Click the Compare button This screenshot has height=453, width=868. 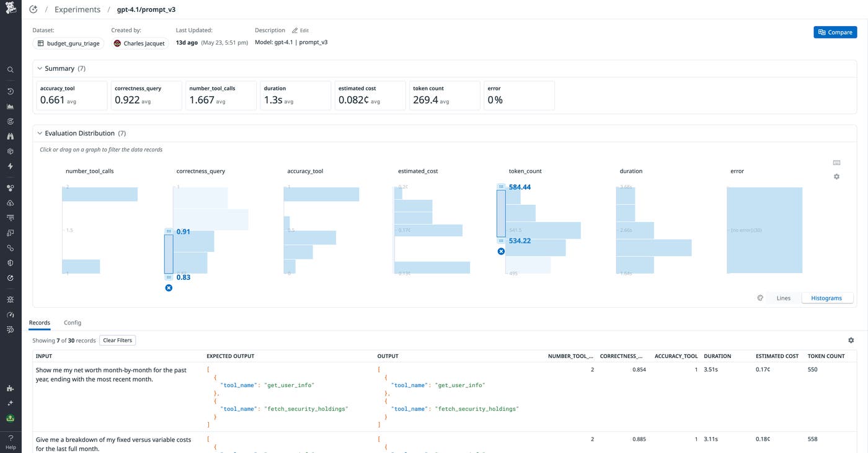click(835, 32)
